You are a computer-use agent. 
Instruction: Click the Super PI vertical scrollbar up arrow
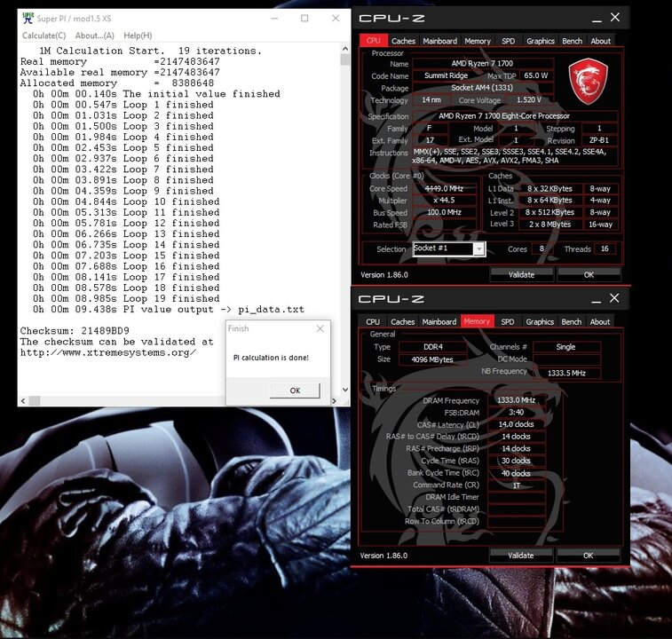click(345, 49)
